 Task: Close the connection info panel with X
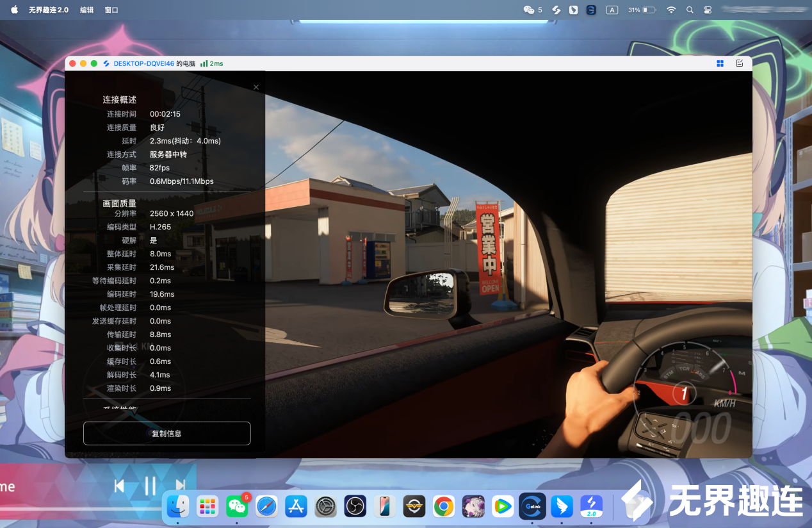(x=256, y=87)
